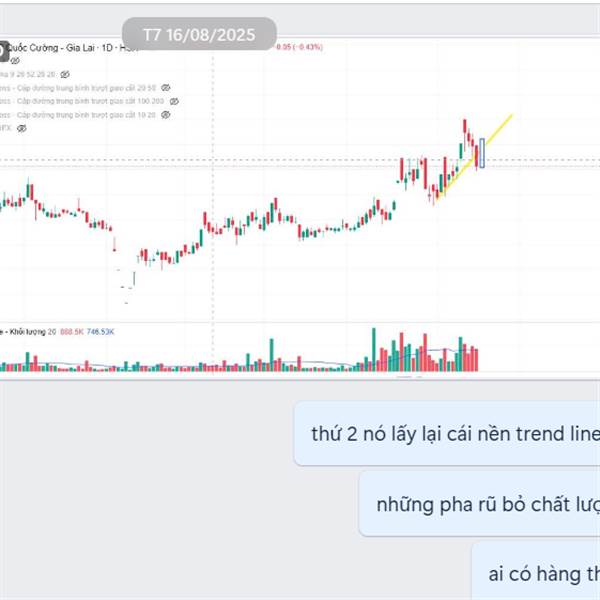Click the tallest green volume bar

374,349
